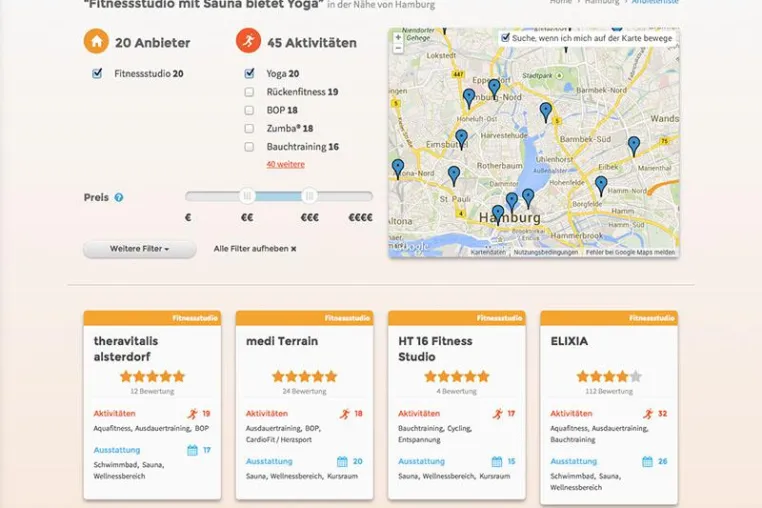762x508 pixels.
Task: Open the Weitere Filter dropdown
Action: pos(139,249)
